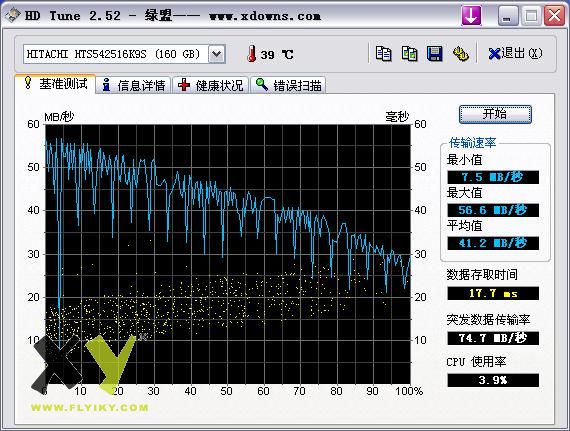Switch to the 信息详情 tab

click(x=133, y=85)
